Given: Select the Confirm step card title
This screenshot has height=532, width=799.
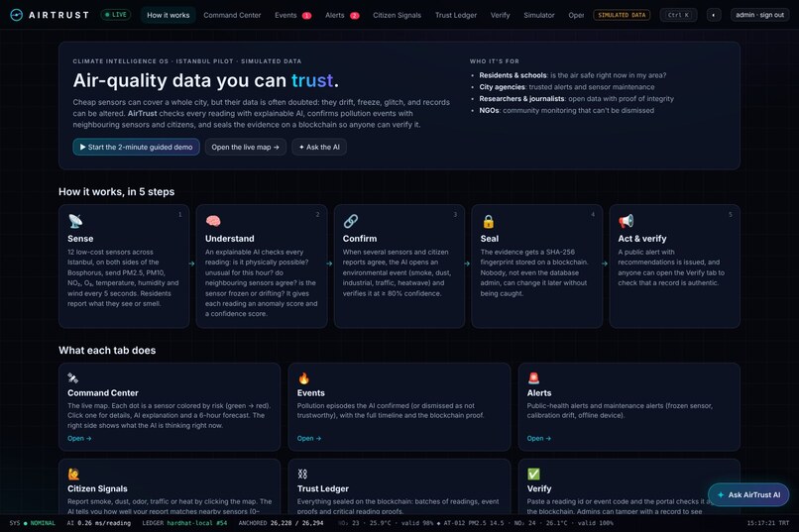Looking at the screenshot, I should coord(360,238).
